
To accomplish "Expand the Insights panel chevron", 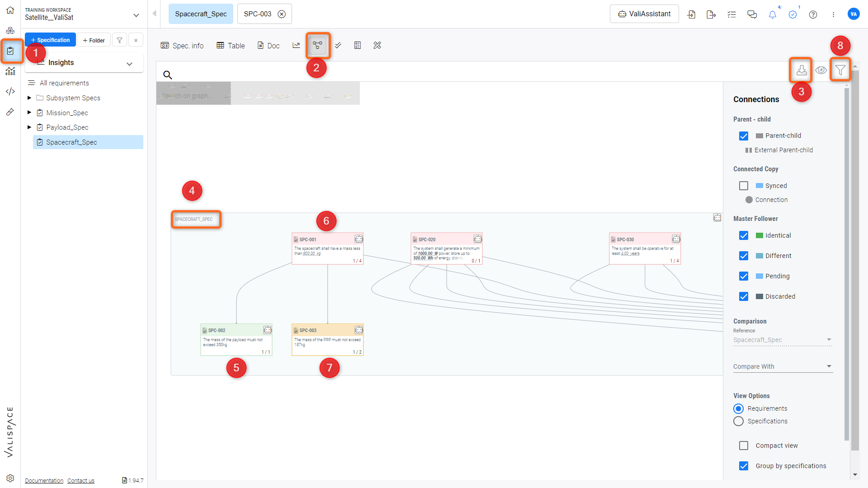I will coord(130,64).
